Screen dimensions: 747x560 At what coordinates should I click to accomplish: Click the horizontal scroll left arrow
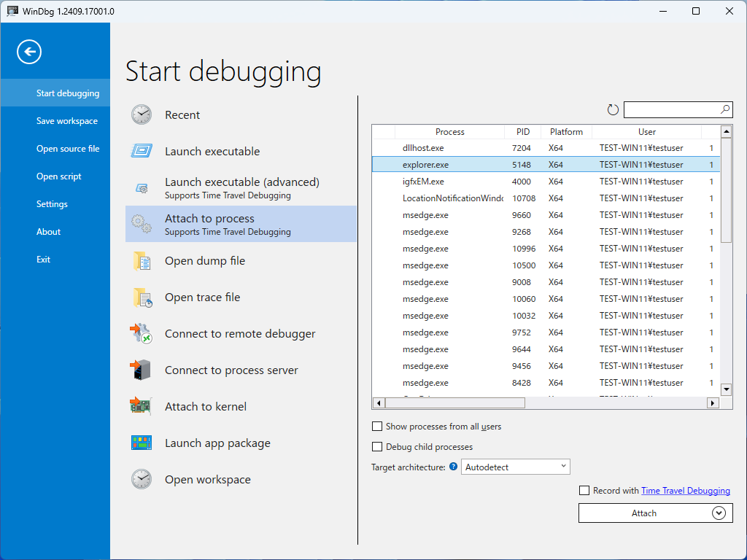coord(379,402)
